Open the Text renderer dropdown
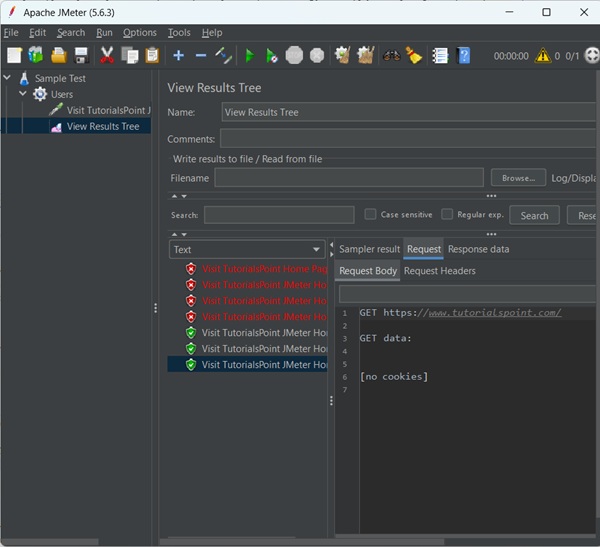The height and width of the screenshot is (547, 600). tap(246, 250)
